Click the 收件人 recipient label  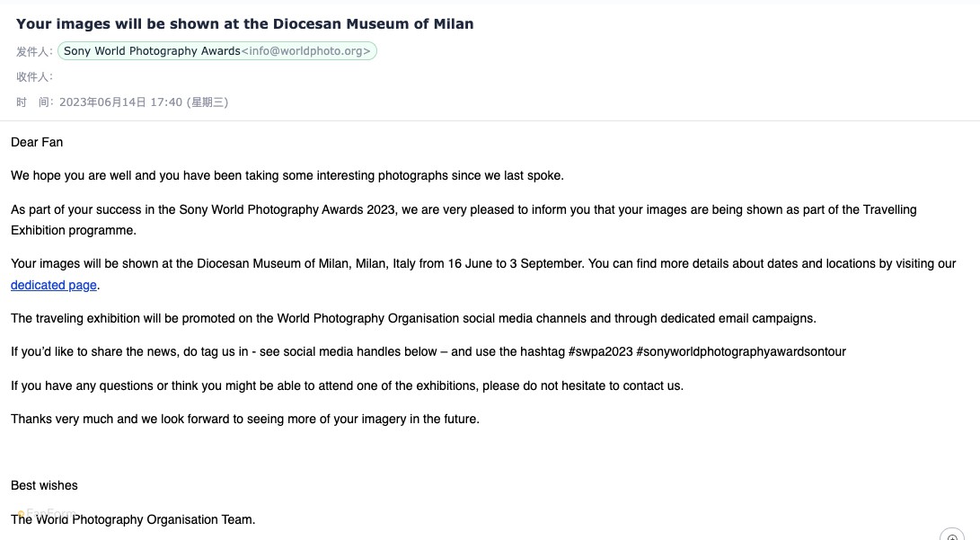[x=34, y=77]
